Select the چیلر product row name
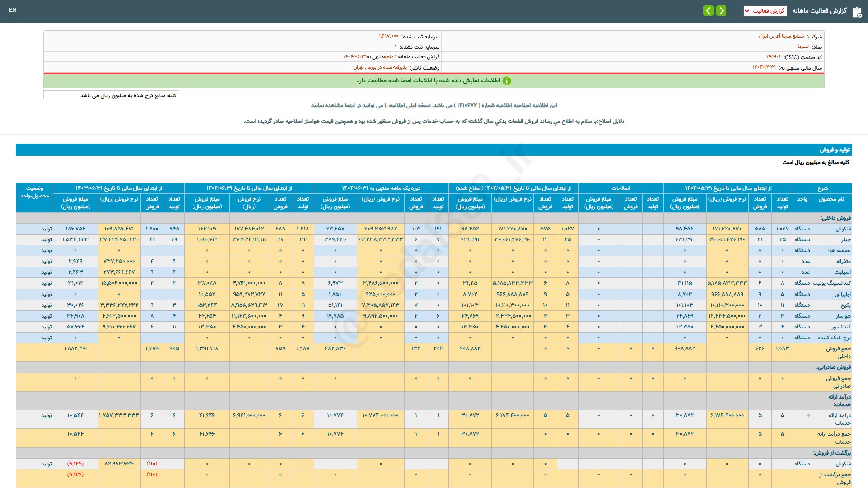 [845, 239]
